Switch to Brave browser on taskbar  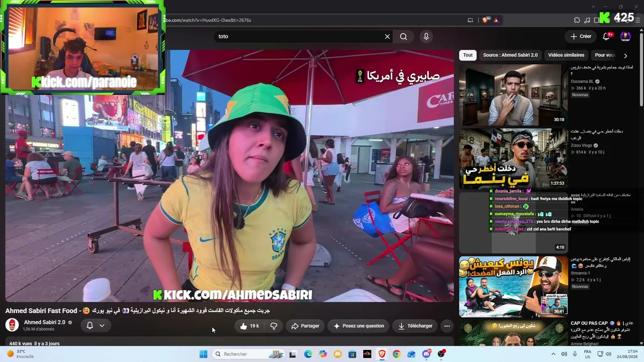382,354
